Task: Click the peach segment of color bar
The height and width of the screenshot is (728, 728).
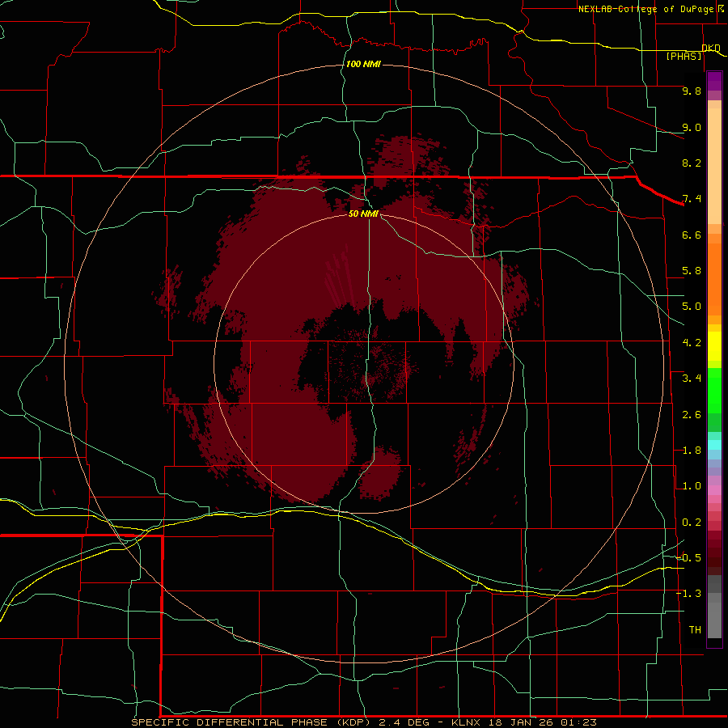Action: (714, 166)
